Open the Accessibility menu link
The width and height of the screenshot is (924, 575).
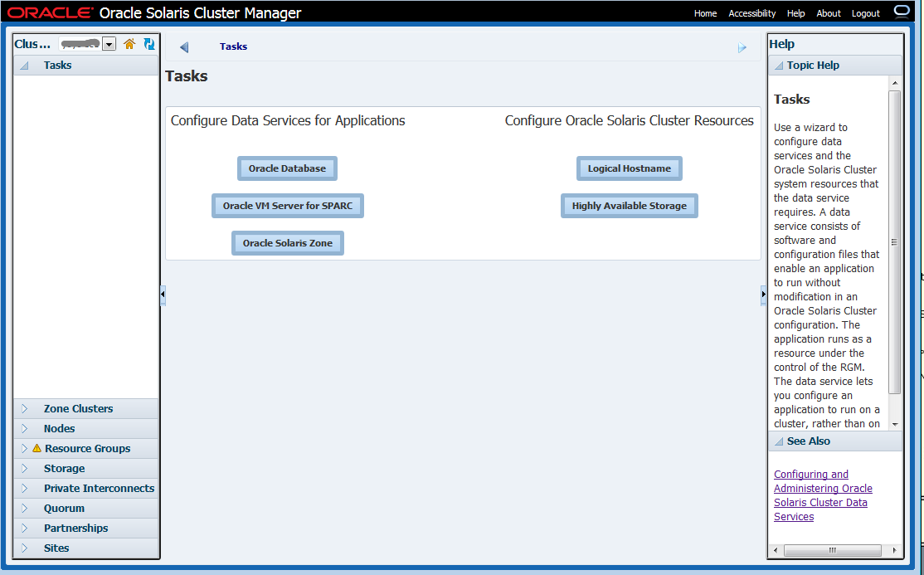click(x=752, y=13)
